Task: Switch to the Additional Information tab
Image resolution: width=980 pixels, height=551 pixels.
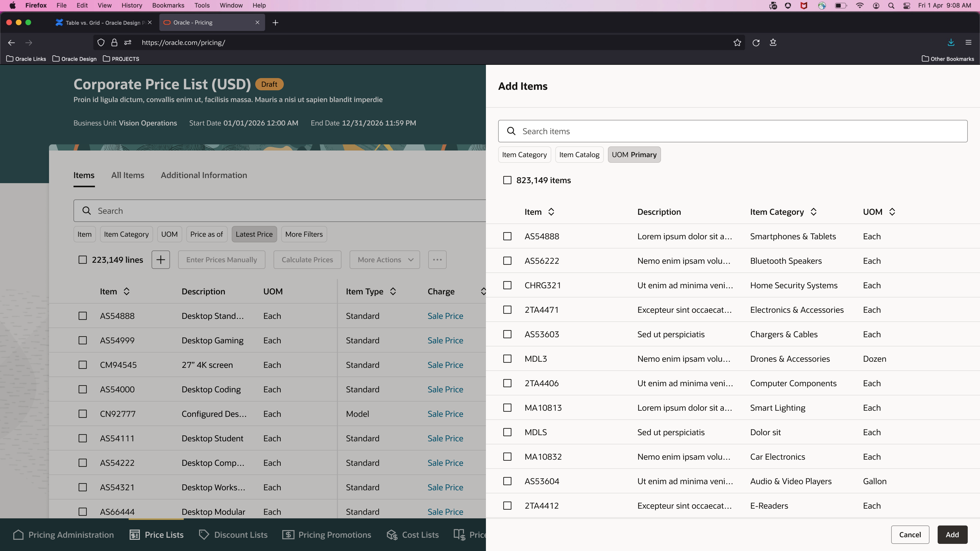Action: coord(204,175)
